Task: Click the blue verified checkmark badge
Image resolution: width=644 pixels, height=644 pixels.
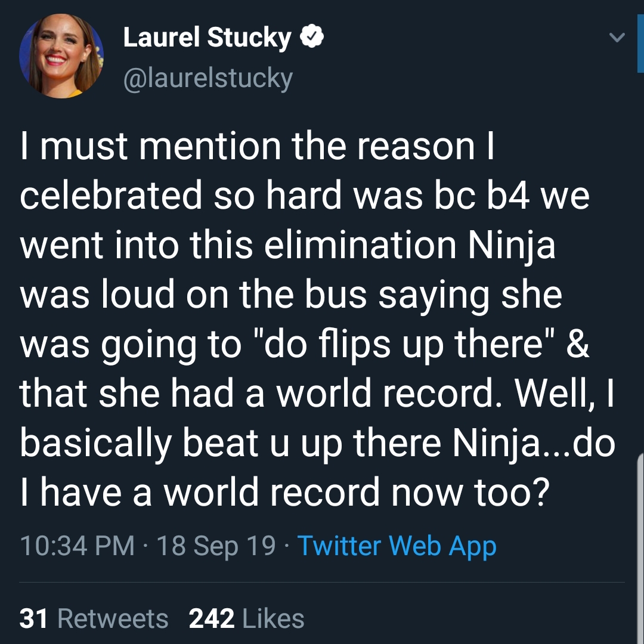Action: (312, 36)
